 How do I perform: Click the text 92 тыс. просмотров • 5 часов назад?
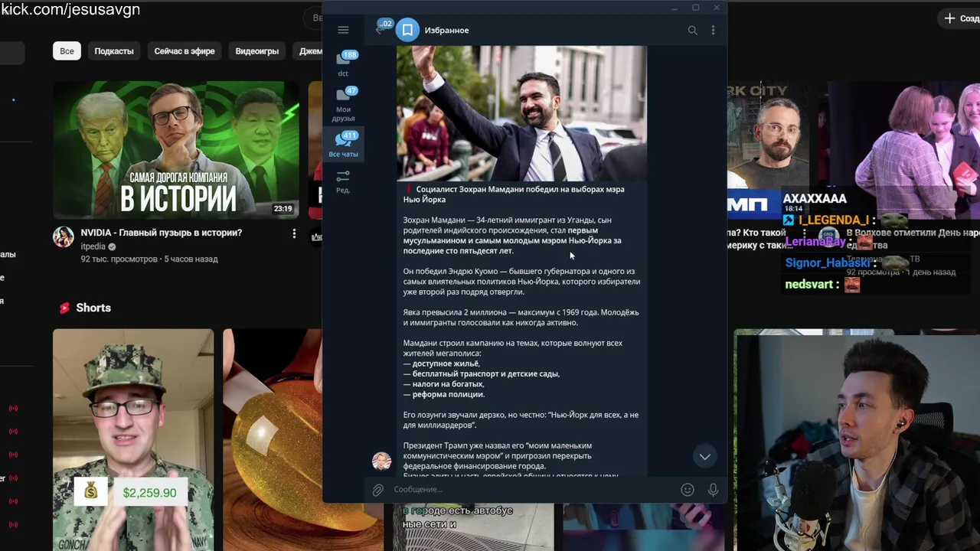click(149, 259)
